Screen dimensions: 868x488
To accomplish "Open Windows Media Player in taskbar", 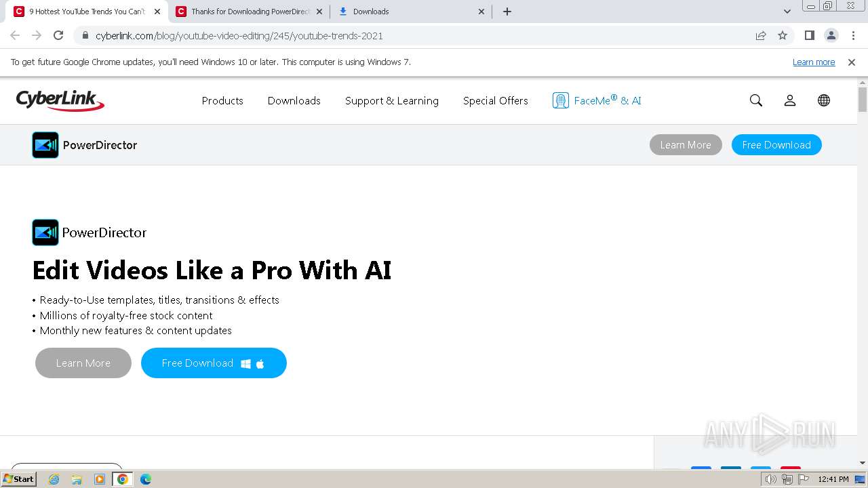I will (x=100, y=479).
